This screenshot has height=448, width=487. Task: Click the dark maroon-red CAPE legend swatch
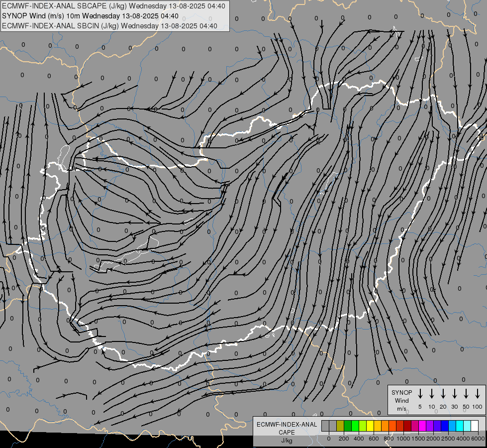(x=407, y=426)
